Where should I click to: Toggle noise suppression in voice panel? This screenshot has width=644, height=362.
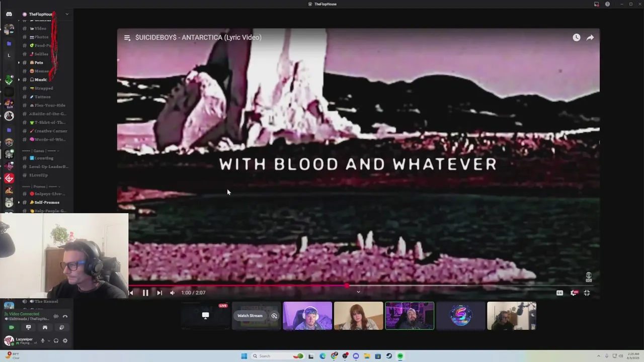click(56, 316)
